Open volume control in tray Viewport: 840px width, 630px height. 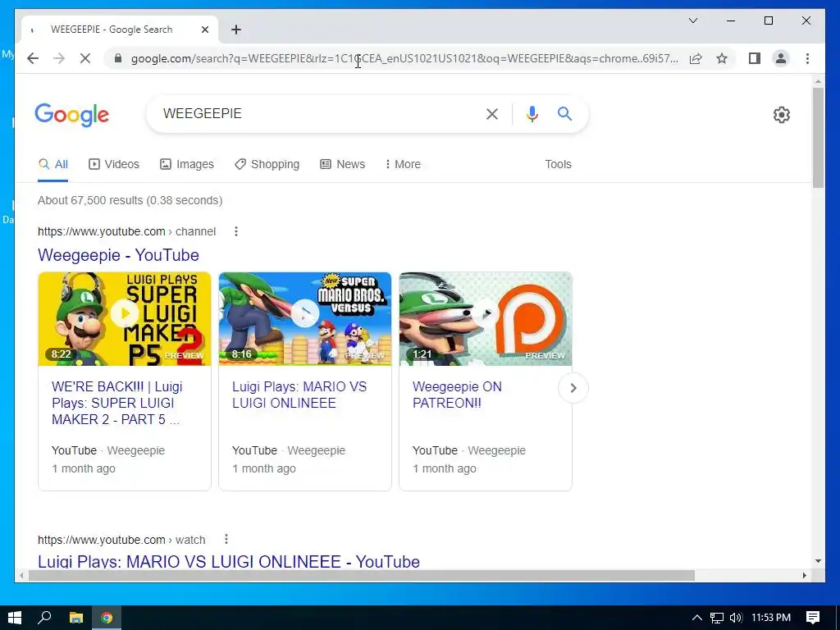tap(736, 618)
